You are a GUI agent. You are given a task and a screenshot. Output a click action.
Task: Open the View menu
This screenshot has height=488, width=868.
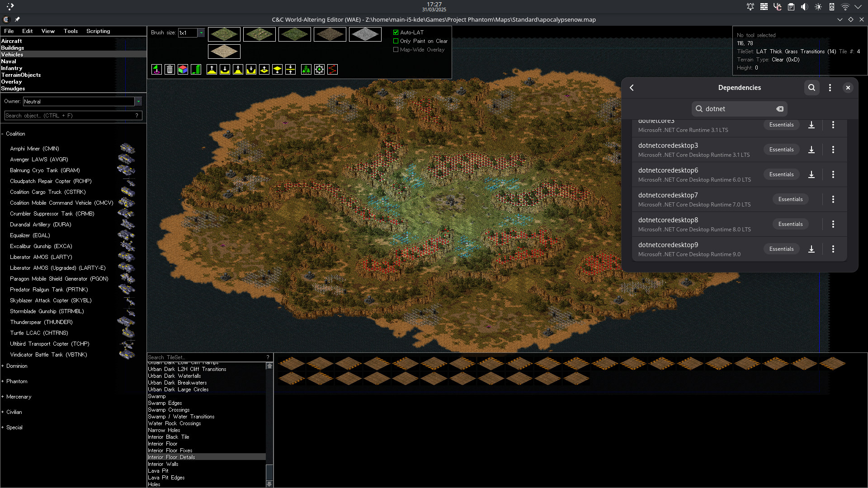tap(48, 31)
